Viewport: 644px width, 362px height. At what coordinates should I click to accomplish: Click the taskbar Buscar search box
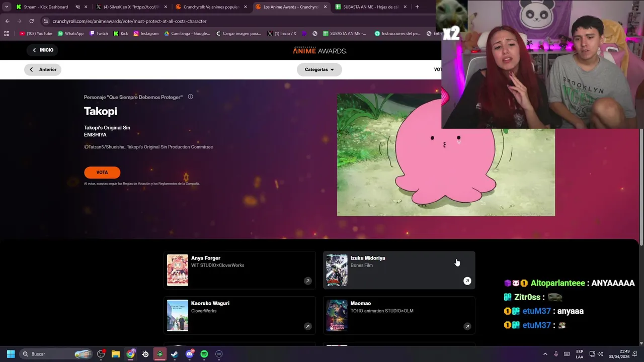coord(56,354)
